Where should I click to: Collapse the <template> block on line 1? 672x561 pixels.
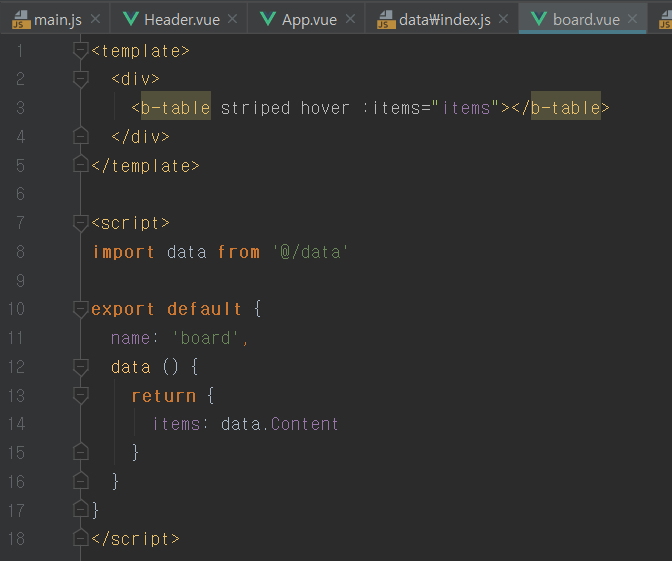coord(81,51)
